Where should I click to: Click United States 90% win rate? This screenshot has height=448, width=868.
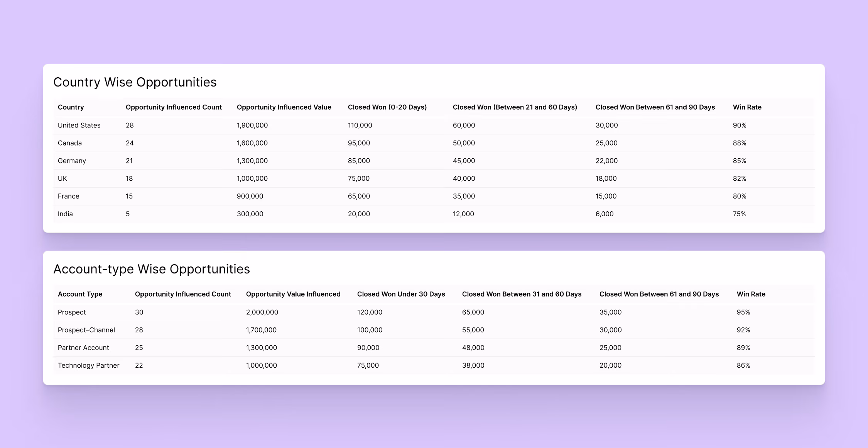click(x=740, y=126)
